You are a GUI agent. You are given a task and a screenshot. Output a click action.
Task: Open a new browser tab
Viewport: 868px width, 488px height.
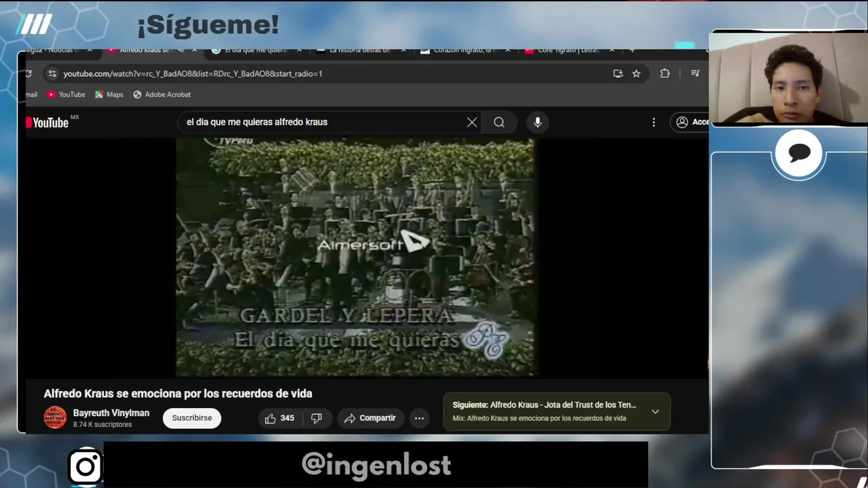[632, 50]
